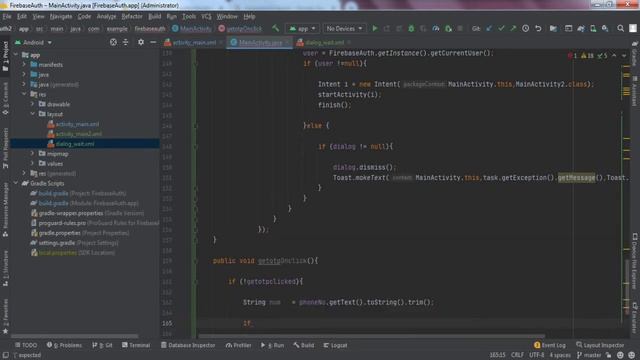Click the editor horizontal scrollbar

point(371,336)
